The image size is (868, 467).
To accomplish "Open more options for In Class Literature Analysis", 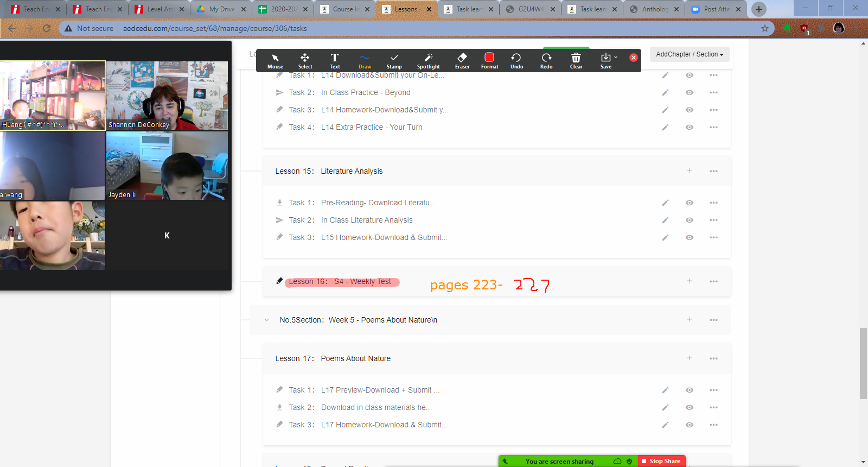I will [713, 220].
